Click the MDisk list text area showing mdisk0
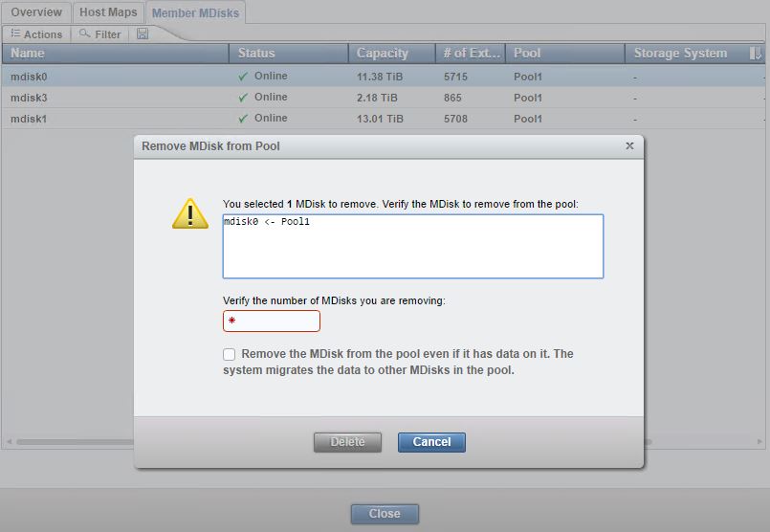The height and width of the screenshot is (532, 770). tap(413, 246)
